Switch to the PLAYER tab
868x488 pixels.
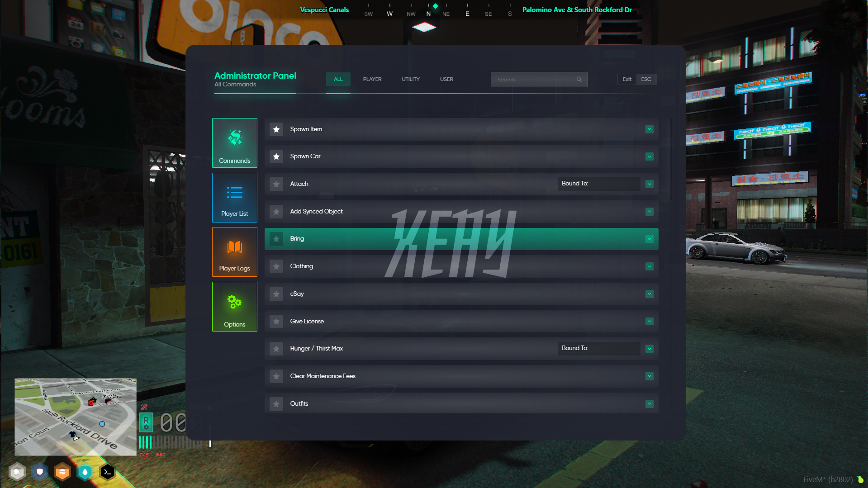tap(372, 80)
